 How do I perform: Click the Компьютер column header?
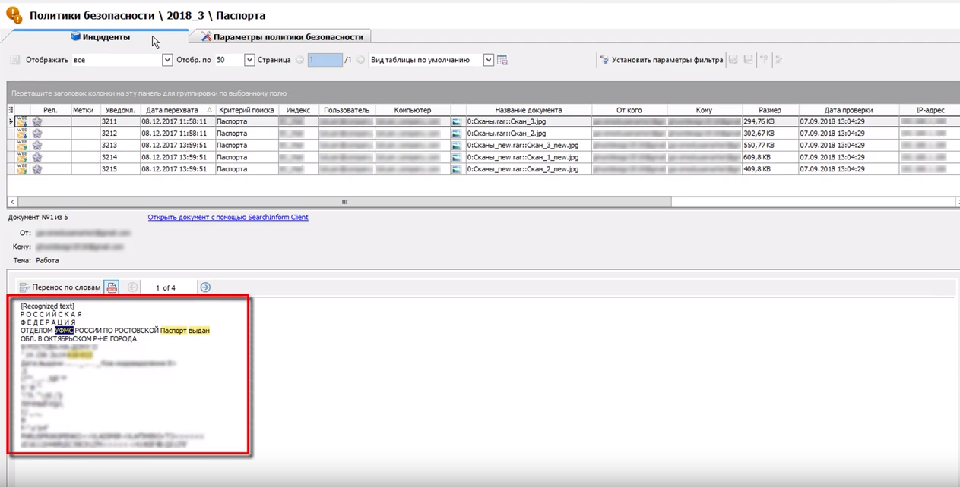(x=412, y=110)
